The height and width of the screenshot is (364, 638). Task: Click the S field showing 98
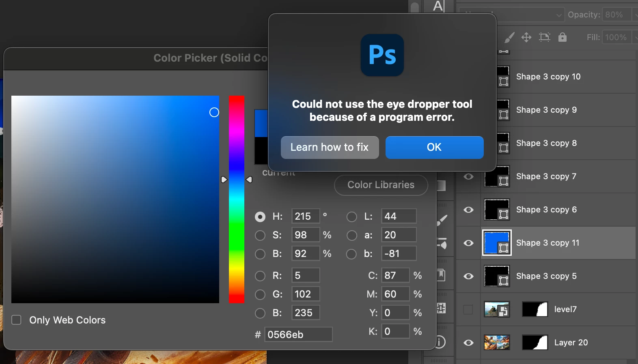click(x=306, y=235)
